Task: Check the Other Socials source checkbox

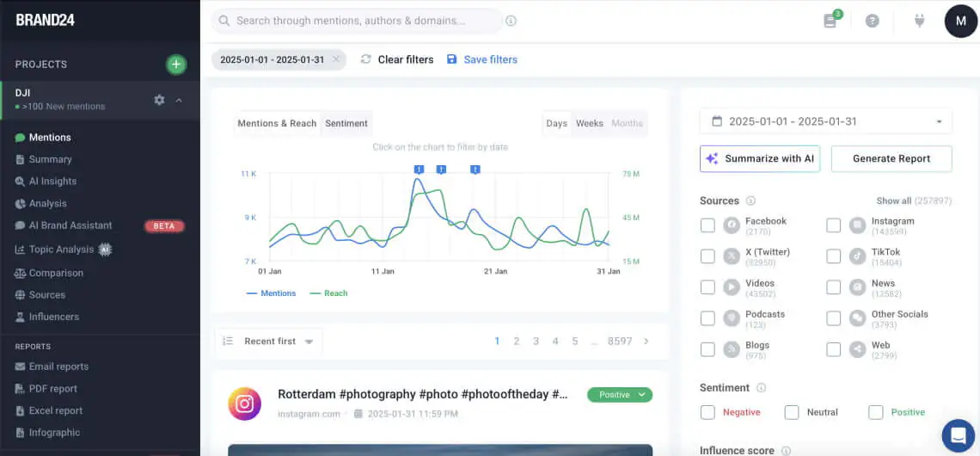Action: (834, 318)
